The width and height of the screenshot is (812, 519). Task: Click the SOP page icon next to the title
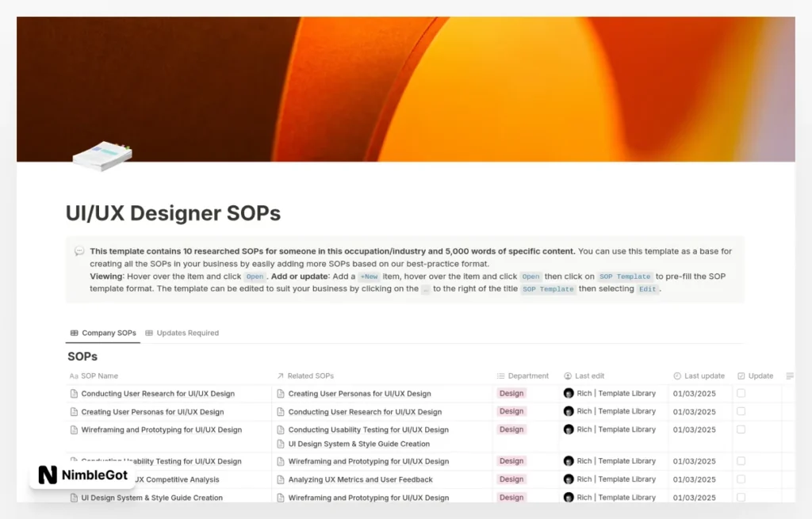point(101,155)
